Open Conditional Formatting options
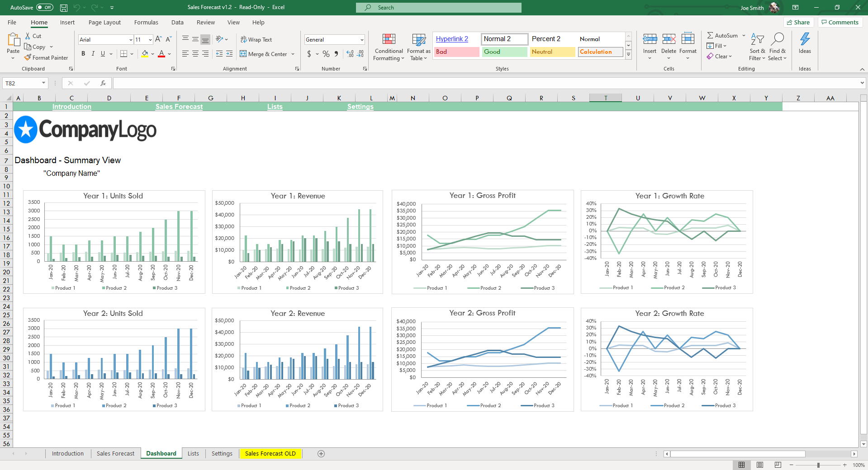Viewport: 868px width, 470px height. click(388, 47)
